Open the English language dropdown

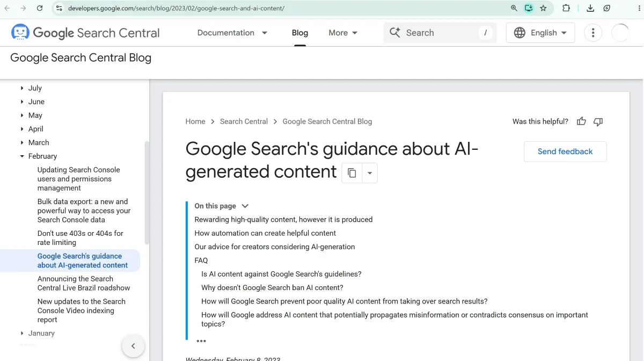click(540, 33)
